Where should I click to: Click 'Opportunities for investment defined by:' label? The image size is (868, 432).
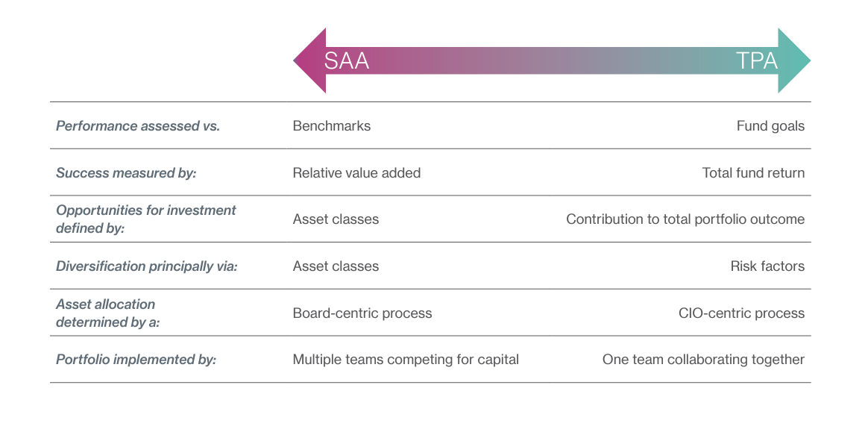tap(146, 219)
